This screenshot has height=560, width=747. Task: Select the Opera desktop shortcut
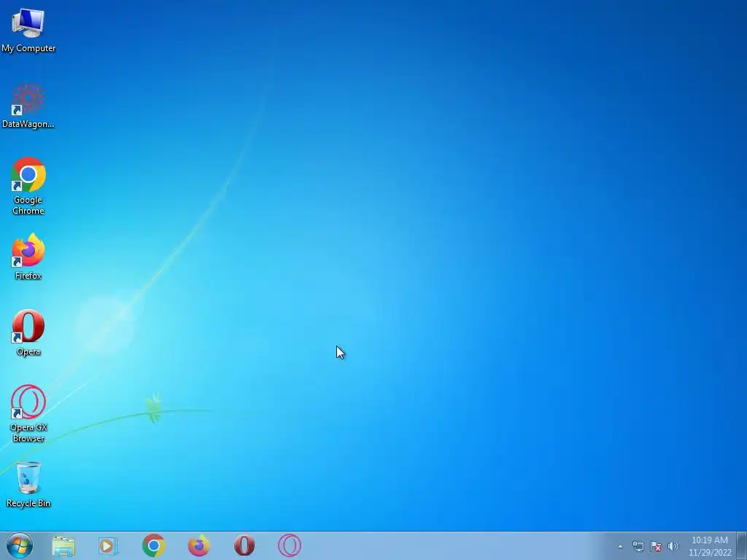coord(28,332)
